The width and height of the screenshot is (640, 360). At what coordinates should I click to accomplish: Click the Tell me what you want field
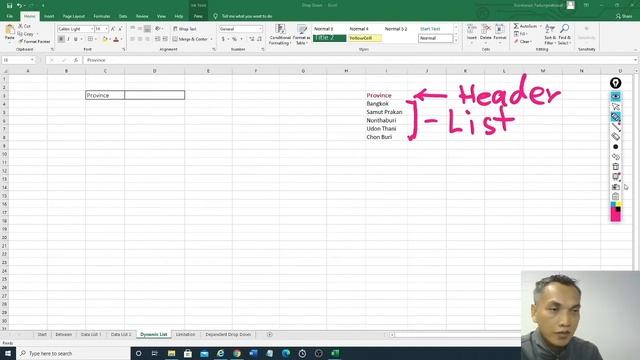[x=247, y=16]
